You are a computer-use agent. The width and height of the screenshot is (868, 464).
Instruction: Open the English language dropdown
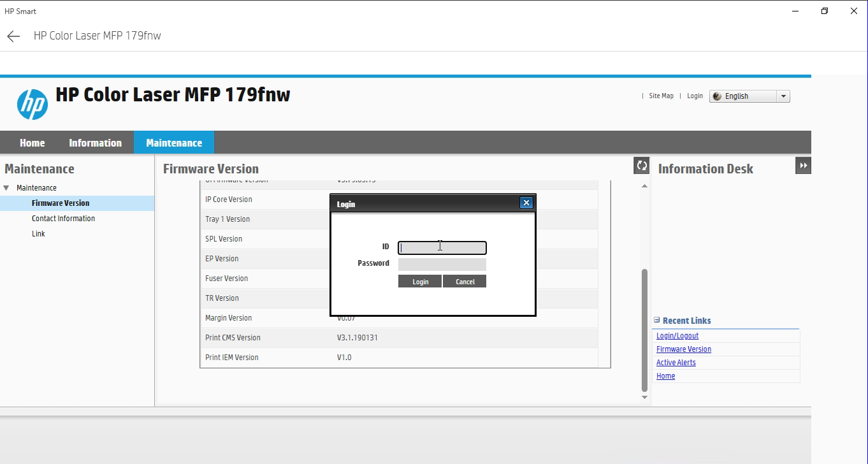pos(749,96)
